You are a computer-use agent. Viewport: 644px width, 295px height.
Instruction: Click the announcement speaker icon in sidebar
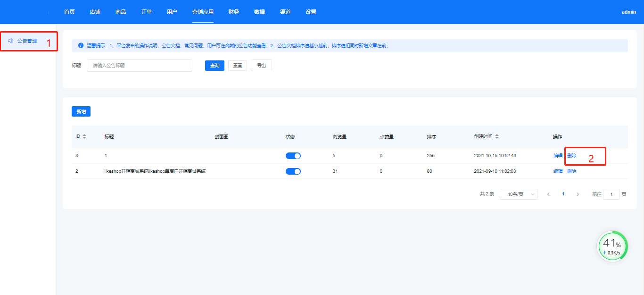[10, 41]
